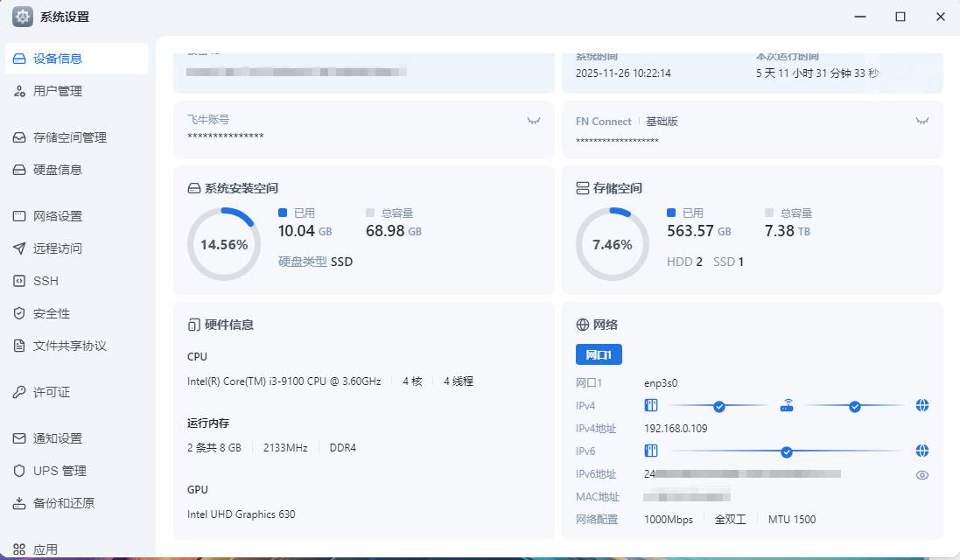The image size is (960, 560).
Task: Click the 系统设置 gear app icon
Action: click(23, 17)
